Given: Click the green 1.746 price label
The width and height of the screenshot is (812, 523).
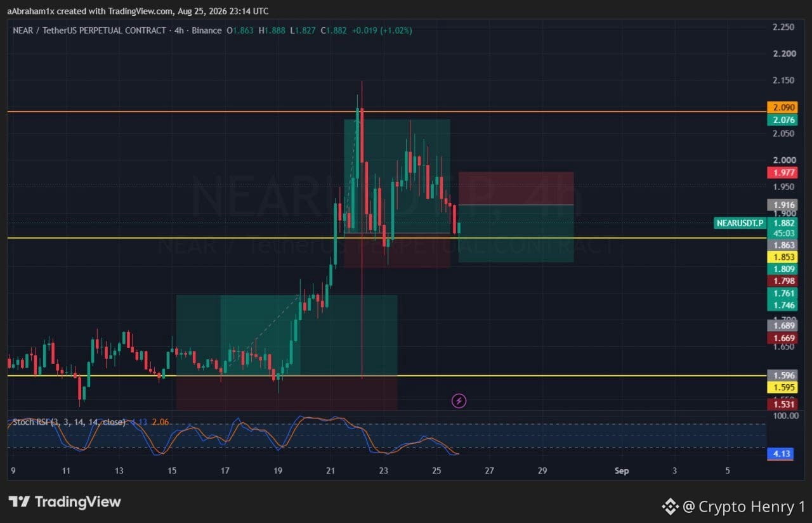Looking at the screenshot, I should pos(781,305).
